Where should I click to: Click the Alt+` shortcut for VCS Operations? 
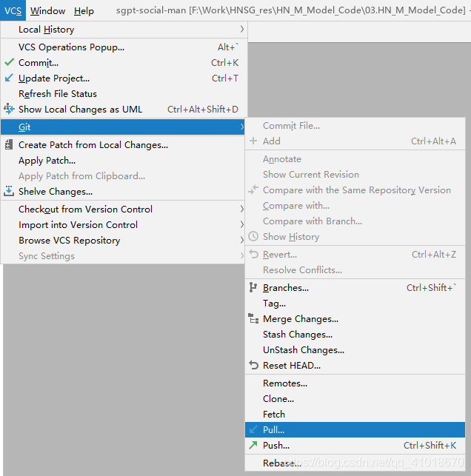point(228,47)
